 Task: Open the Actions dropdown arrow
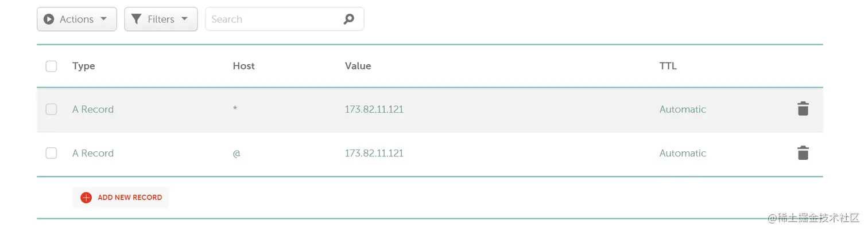(103, 19)
